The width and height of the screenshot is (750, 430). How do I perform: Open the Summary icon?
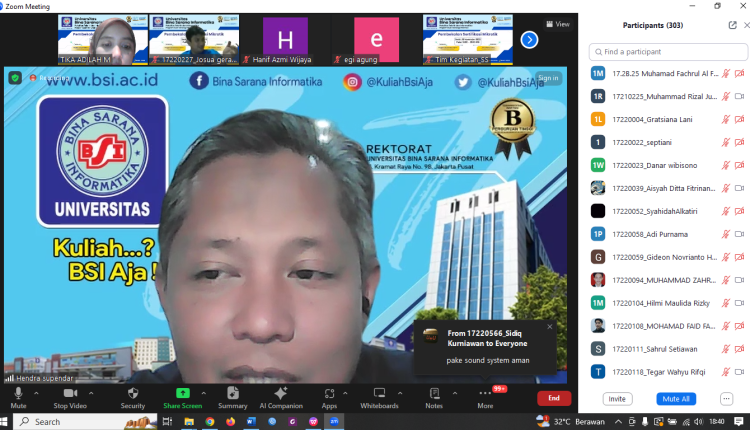pos(232,393)
